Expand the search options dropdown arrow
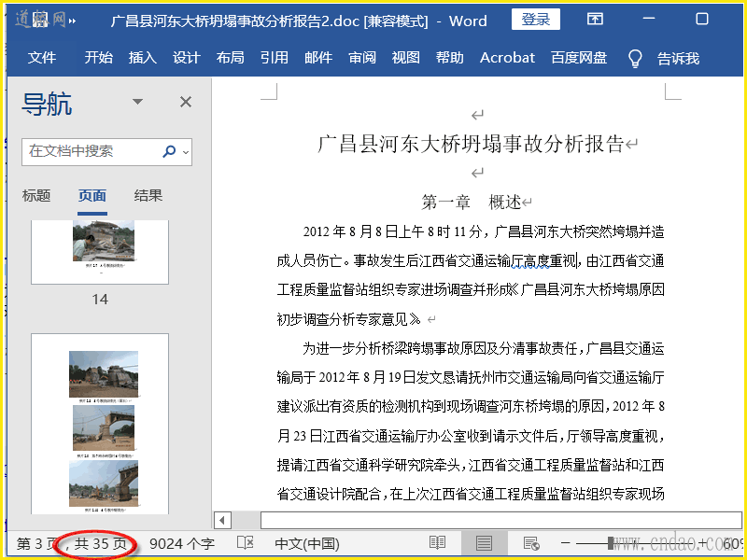 click(186, 151)
